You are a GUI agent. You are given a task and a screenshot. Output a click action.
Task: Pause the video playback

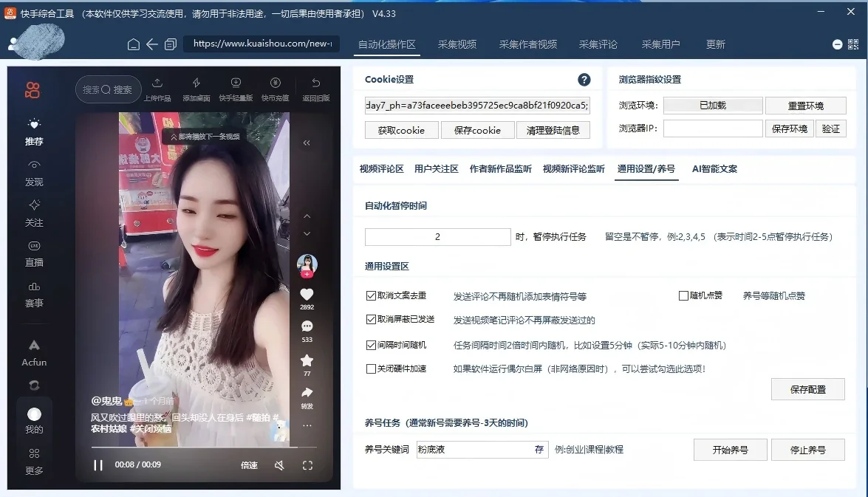98,465
